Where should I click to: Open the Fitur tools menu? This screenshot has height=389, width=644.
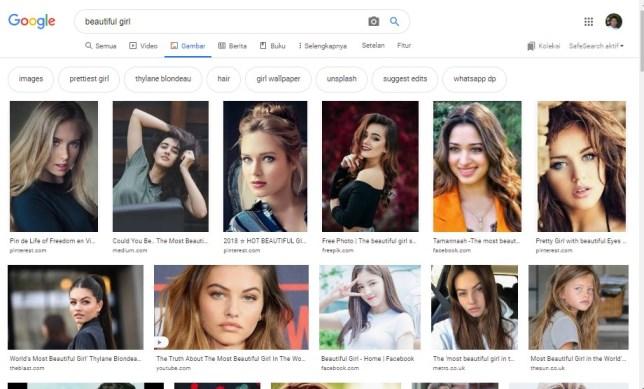point(404,45)
